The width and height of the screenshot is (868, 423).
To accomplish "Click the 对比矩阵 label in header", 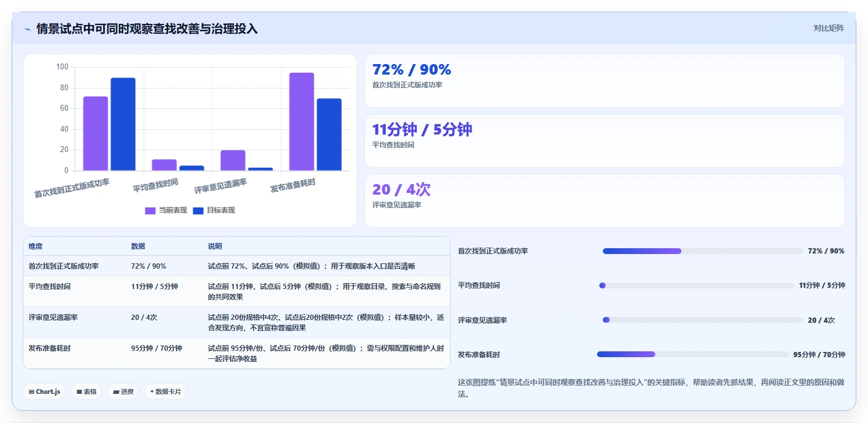I will coord(828,28).
